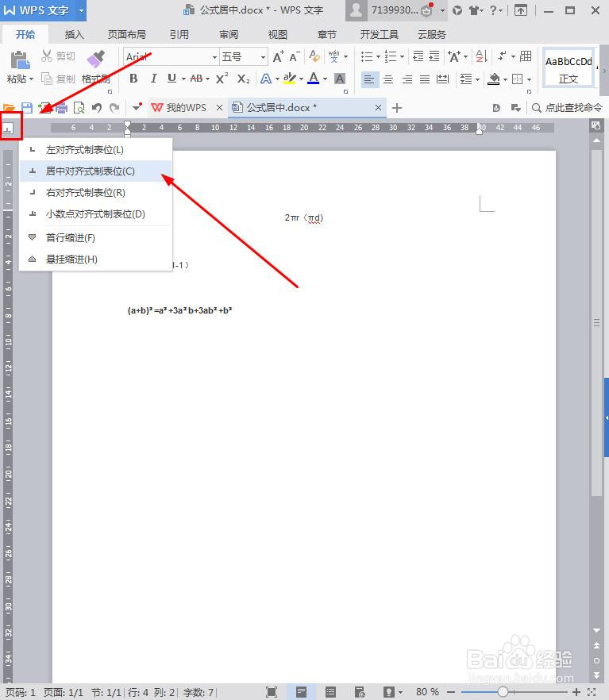The width and height of the screenshot is (609, 700).
Task: Choose 首行缩进(F) menu item
Action: point(96,237)
